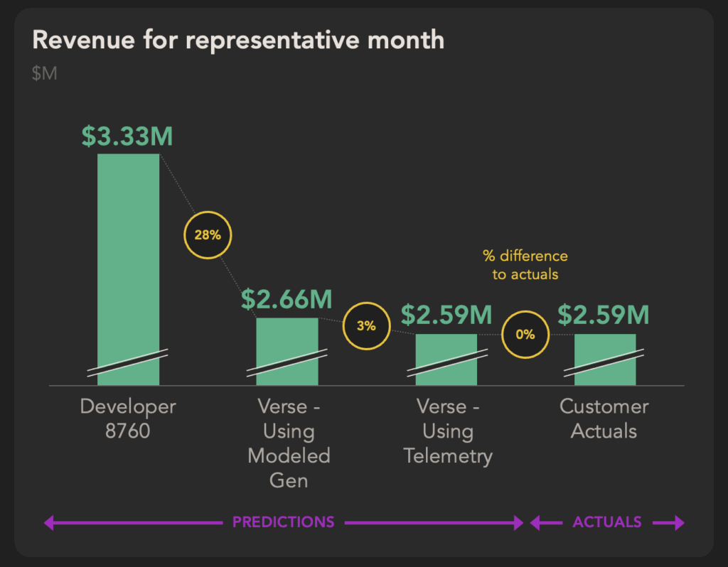The image size is (728, 567).
Task: Select the Developer 8760 green bar
Action: click(128, 269)
